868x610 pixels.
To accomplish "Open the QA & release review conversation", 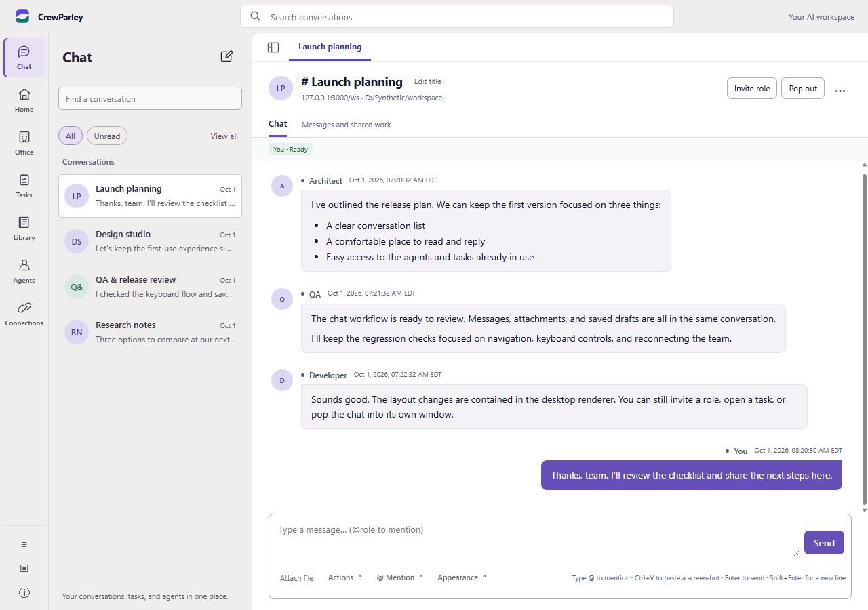I will click(150, 287).
